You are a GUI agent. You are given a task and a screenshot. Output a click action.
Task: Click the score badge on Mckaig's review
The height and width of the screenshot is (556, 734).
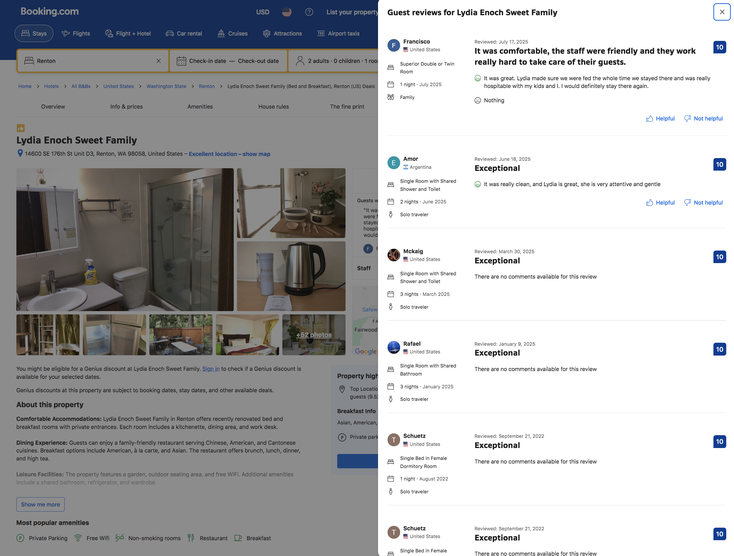point(719,257)
